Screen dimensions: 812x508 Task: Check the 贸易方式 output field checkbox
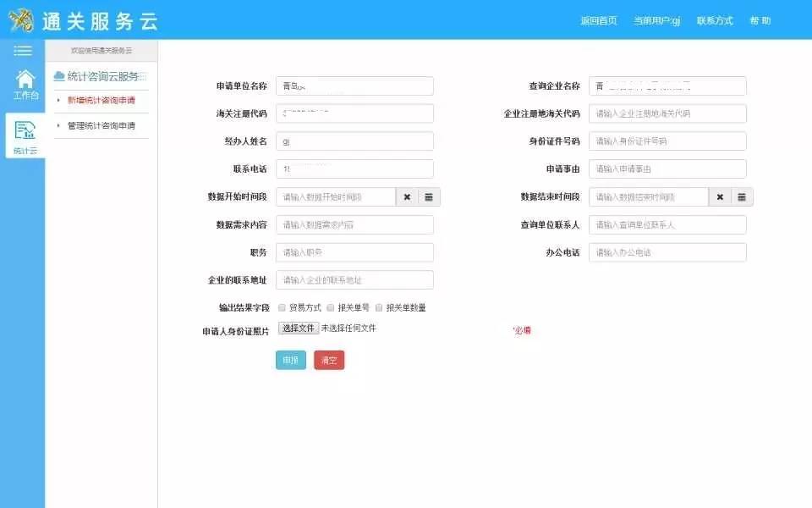coord(282,307)
